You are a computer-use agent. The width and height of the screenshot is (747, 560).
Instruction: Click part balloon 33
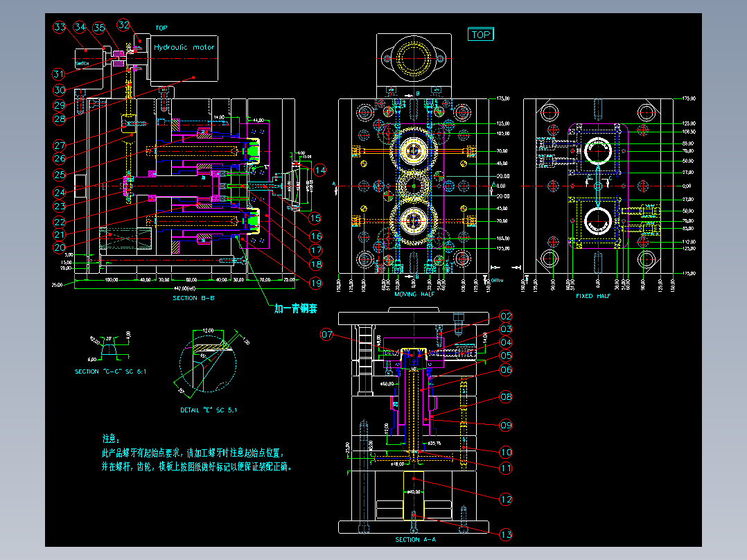point(60,27)
